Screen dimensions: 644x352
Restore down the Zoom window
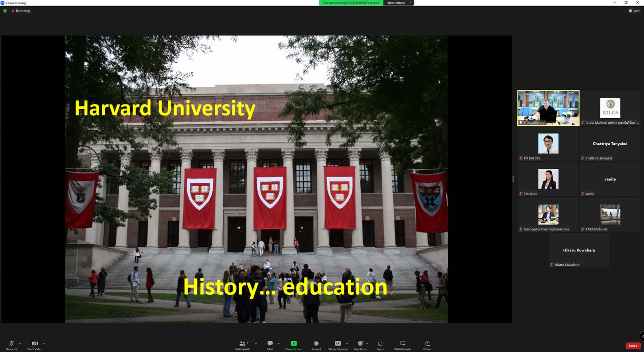click(x=626, y=3)
